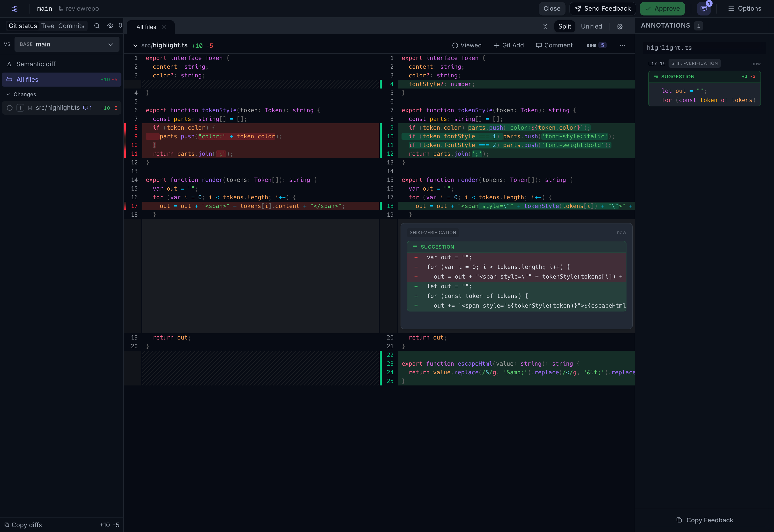Click the Options hamburger icon
The width and height of the screenshot is (774, 532).
(x=731, y=9)
